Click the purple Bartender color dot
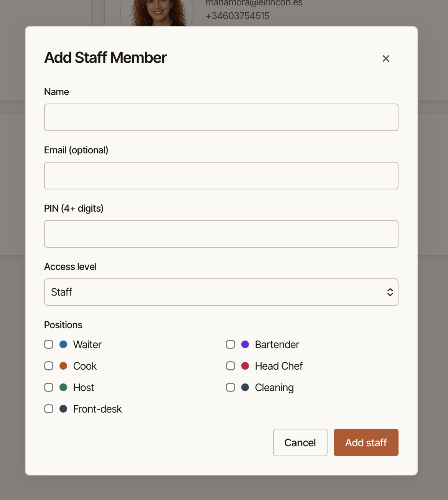Viewport: 448px width, 500px height. tap(245, 344)
